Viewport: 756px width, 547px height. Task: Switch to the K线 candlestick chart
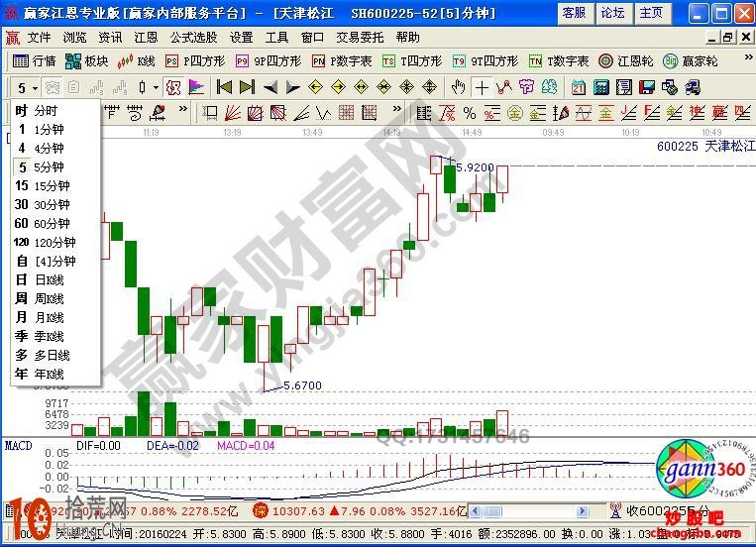[136, 61]
